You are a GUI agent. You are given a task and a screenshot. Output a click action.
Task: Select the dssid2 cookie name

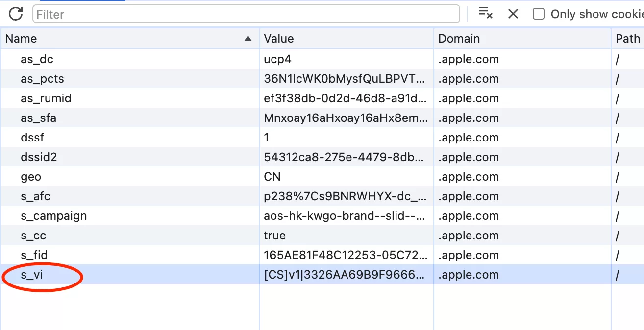(39, 157)
